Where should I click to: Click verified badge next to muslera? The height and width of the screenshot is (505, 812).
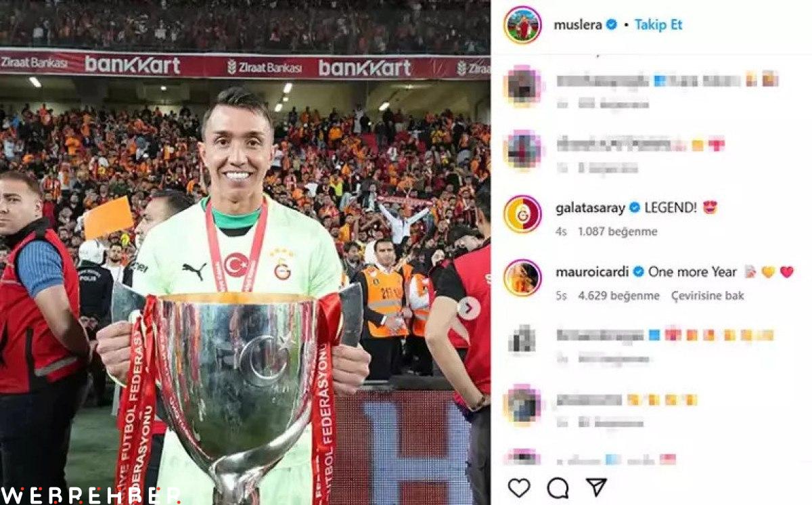coord(611,25)
